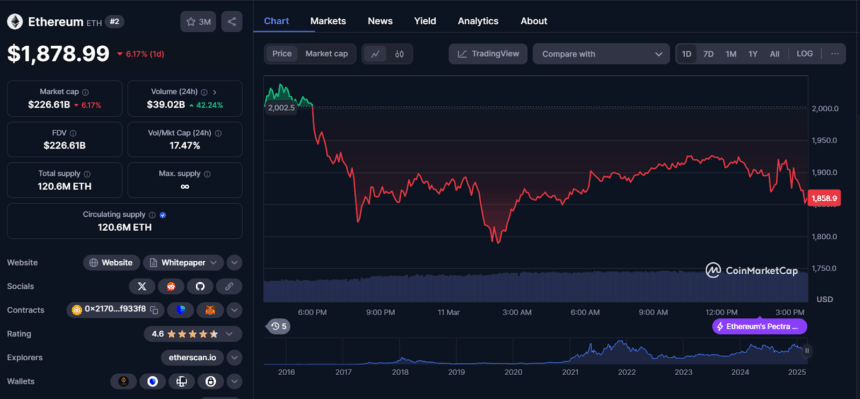Set chart range to 7D
Viewport: 860px width, 399px height.
pos(709,54)
